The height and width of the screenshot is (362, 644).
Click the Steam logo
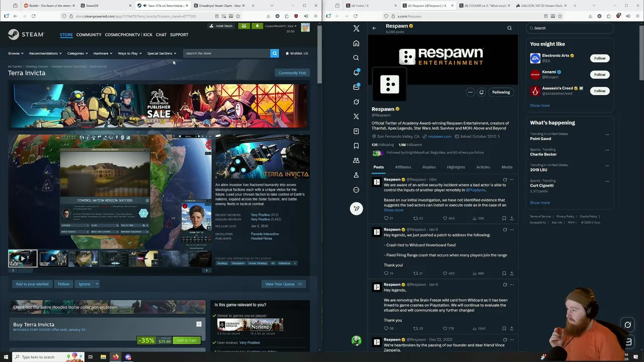click(x=26, y=35)
